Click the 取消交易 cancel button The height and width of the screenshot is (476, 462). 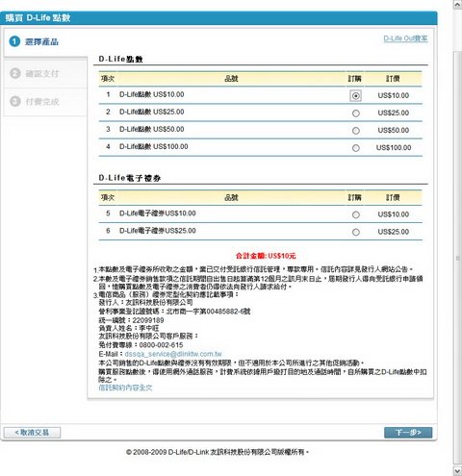32,433
